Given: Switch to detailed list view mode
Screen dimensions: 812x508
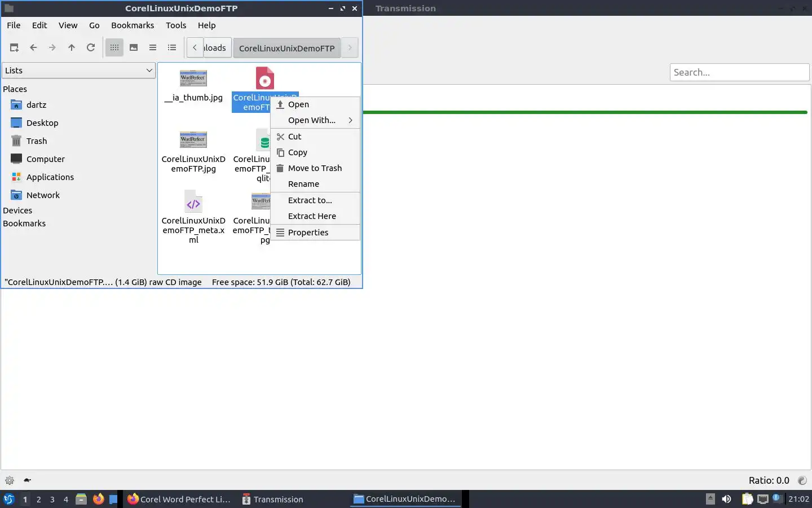Looking at the screenshot, I should [172, 48].
